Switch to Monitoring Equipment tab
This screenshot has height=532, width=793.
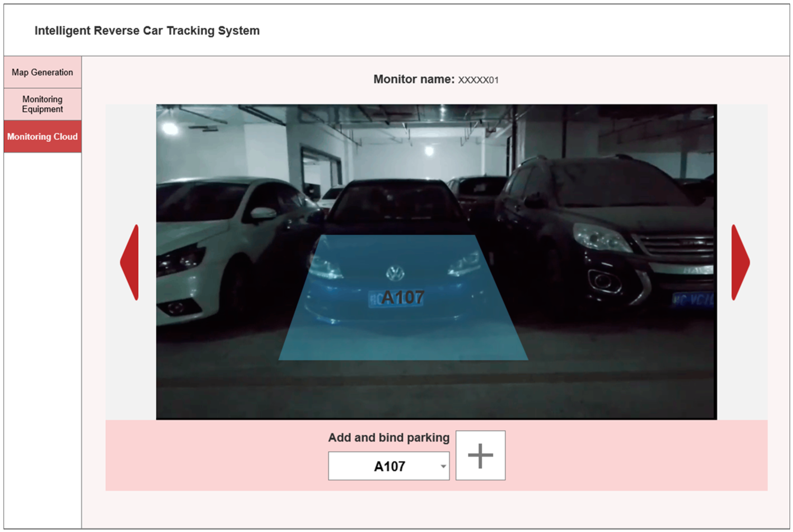click(x=42, y=104)
